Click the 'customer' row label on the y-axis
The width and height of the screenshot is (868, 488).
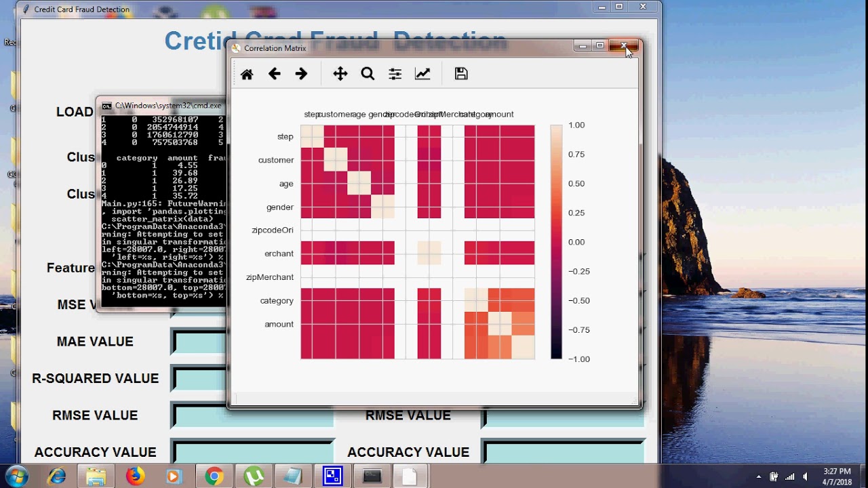pyautogui.click(x=276, y=160)
